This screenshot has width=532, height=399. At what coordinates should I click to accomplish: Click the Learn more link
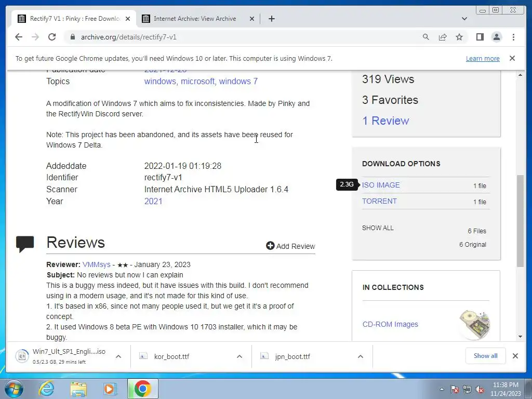tap(483, 58)
